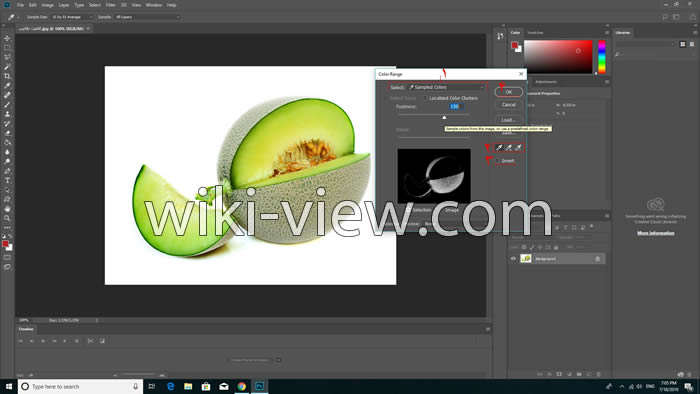Select the Horizontal Type tool

(x=7, y=180)
